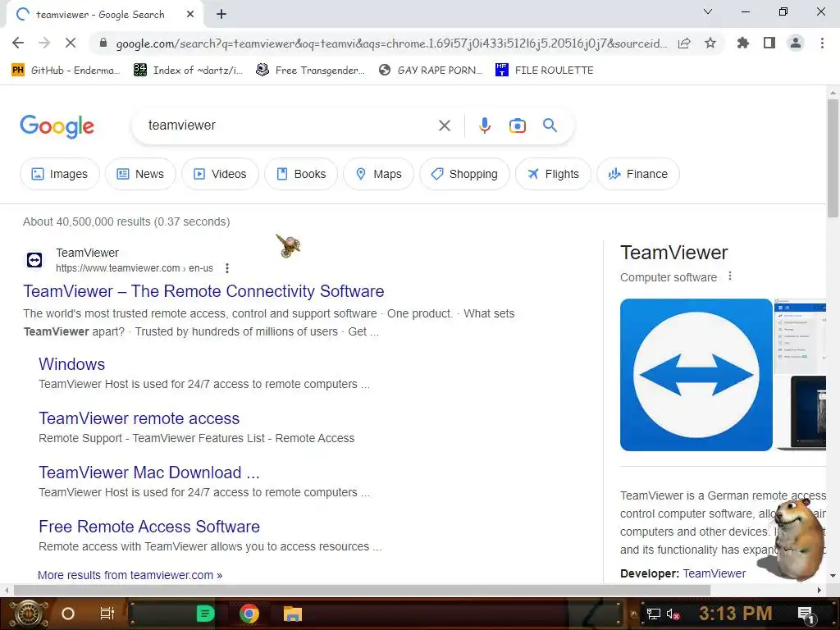The width and height of the screenshot is (840, 630).
Task: Click the muted volume tray icon
Action: [x=673, y=614]
